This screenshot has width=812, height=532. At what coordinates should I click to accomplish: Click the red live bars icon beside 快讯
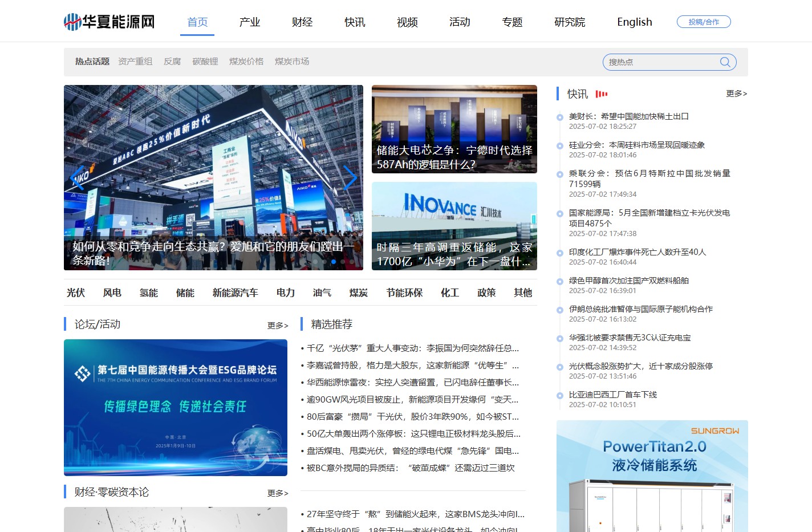pyautogui.click(x=602, y=94)
